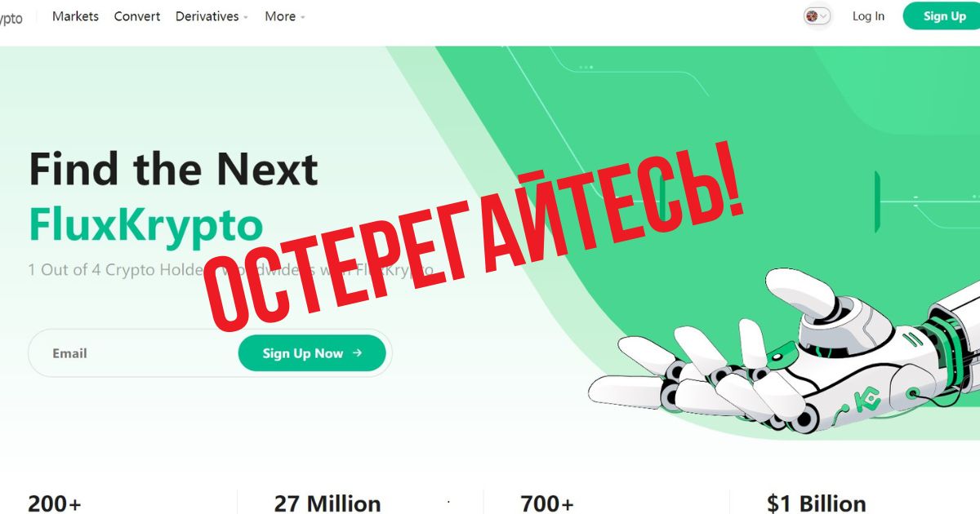Click the robot hand illustration
The width and height of the screenshot is (980, 514).
click(784, 351)
